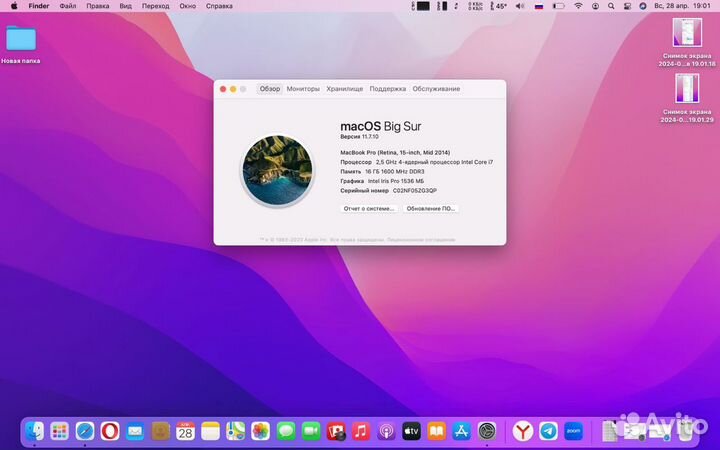Open Launchpad in the Dock
The height and width of the screenshot is (450, 720).
[60, 431]
